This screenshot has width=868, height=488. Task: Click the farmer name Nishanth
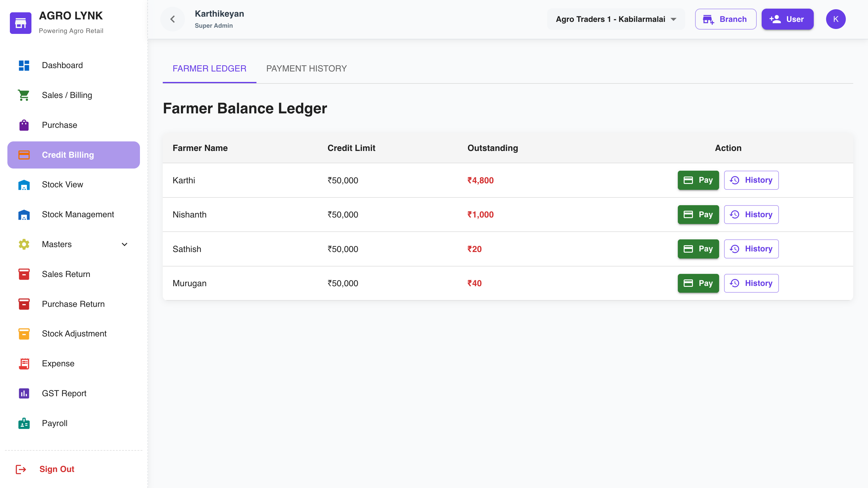coord(189,215)
